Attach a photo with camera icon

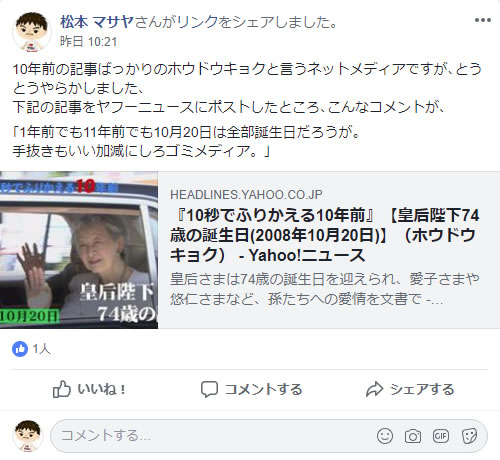(x=413, y=436)
